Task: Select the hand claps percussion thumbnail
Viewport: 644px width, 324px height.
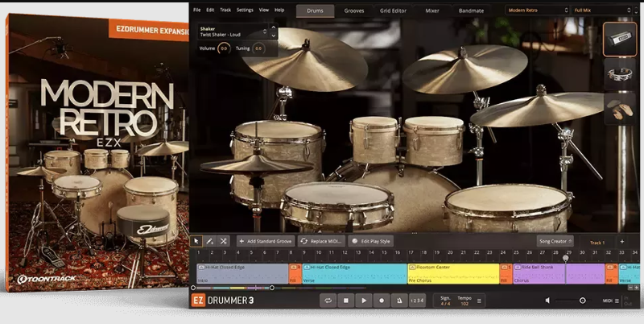Action: coord(619,109)
